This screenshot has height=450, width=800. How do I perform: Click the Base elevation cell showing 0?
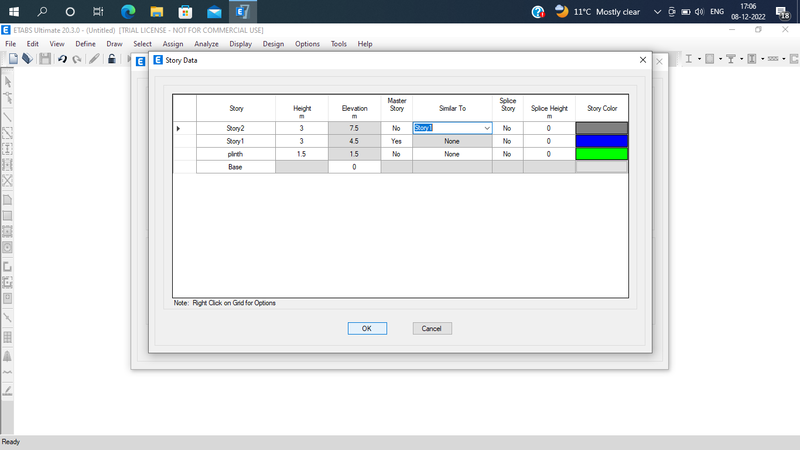point(354,167)
